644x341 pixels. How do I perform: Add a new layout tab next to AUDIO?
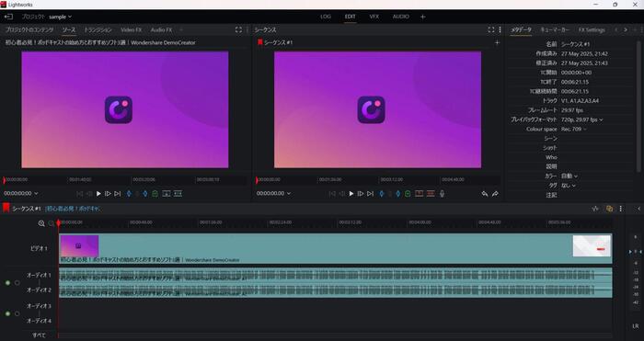pyautogui.click(x=422, y=17)
